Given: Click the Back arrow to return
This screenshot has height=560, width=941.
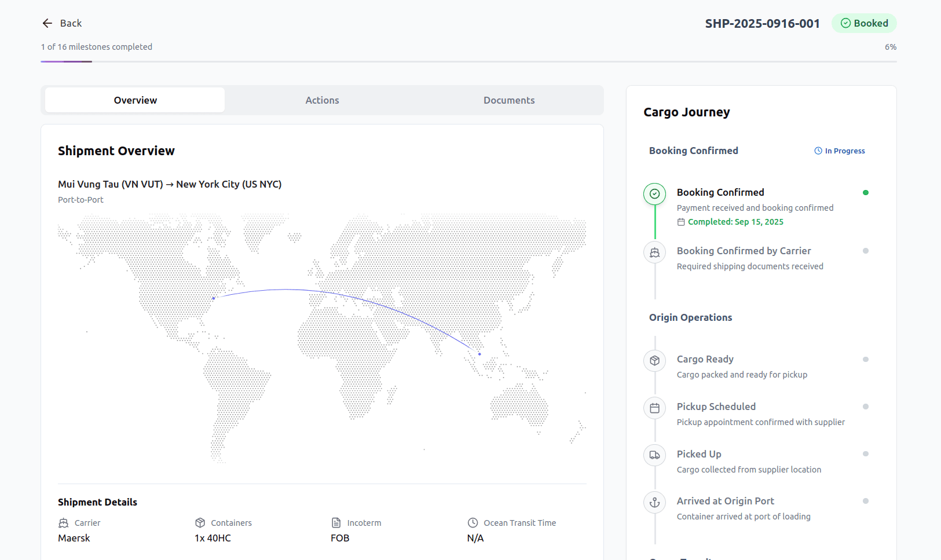Looking at the screenshot, I should point(47,23).
